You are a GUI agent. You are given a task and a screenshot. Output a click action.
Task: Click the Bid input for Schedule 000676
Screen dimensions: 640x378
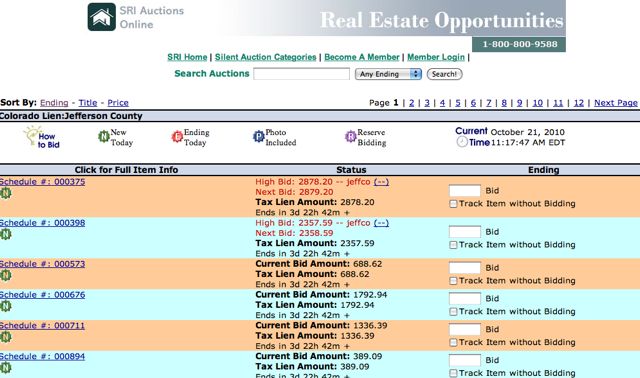click(464, 298)
